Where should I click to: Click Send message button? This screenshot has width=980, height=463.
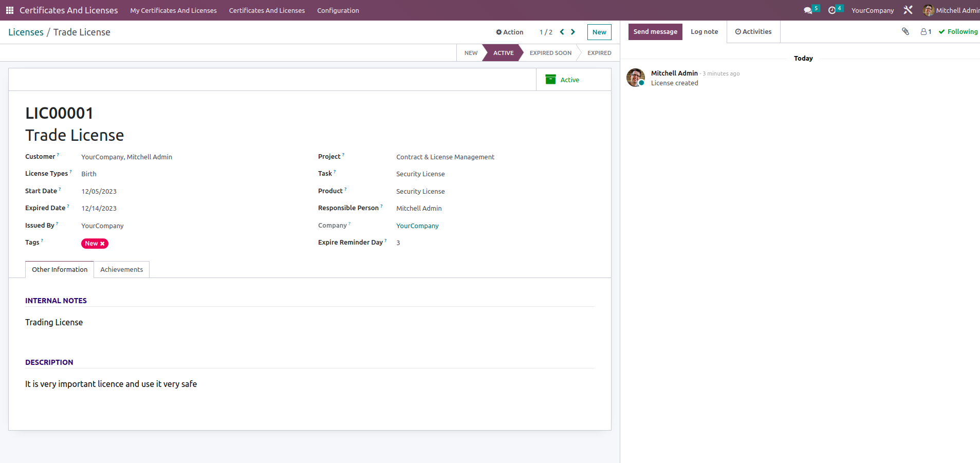click(x=655, y=32)
